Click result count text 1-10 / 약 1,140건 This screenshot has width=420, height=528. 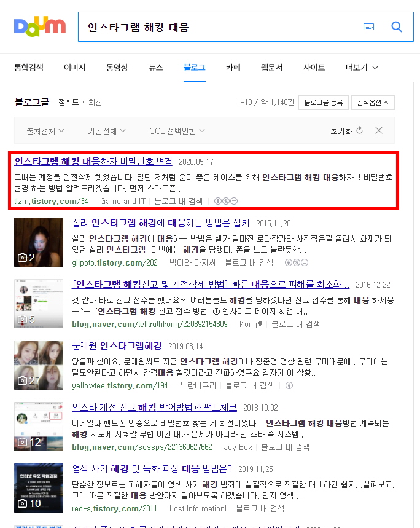click(266, 103)
